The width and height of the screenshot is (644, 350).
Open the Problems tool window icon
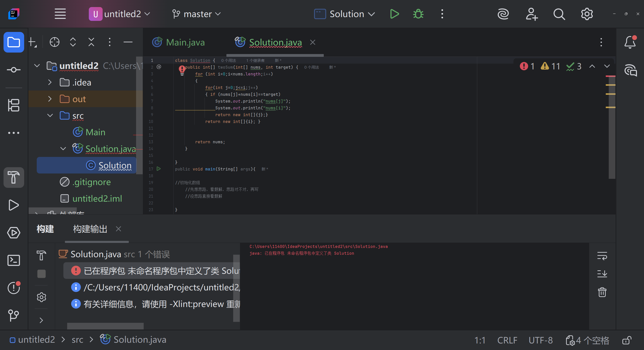(14, 288)
